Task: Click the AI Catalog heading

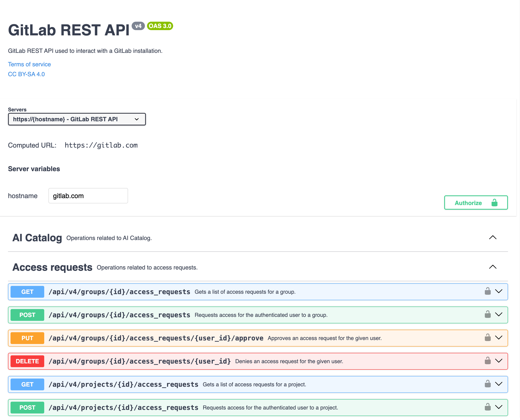Action: (37, 238)
